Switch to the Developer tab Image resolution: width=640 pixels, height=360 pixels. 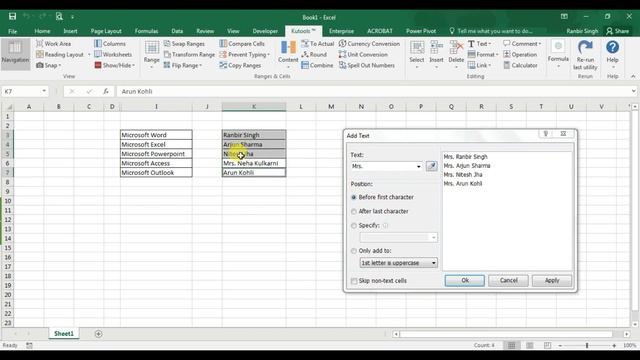(x=265, y=31)
